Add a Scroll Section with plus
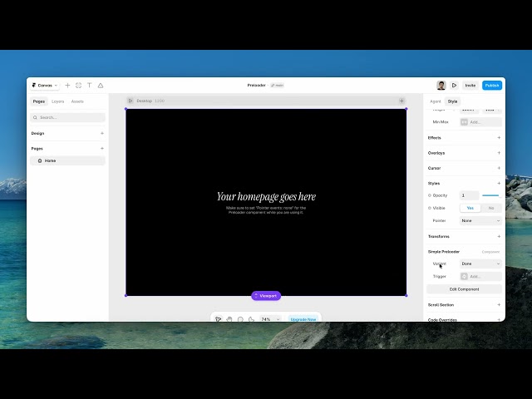This screenshot has height=399, width=532. click(x=499, y=305)
